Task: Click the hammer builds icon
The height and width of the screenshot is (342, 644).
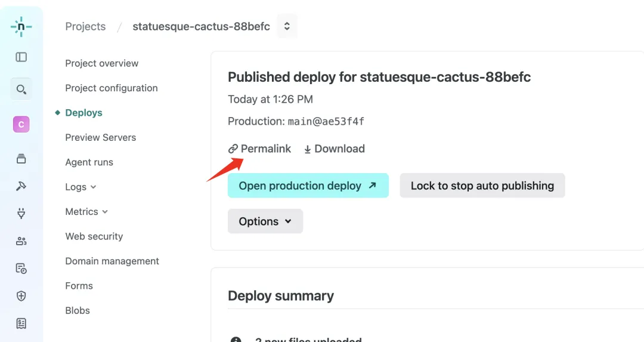Action: click(x=21, y=186)
